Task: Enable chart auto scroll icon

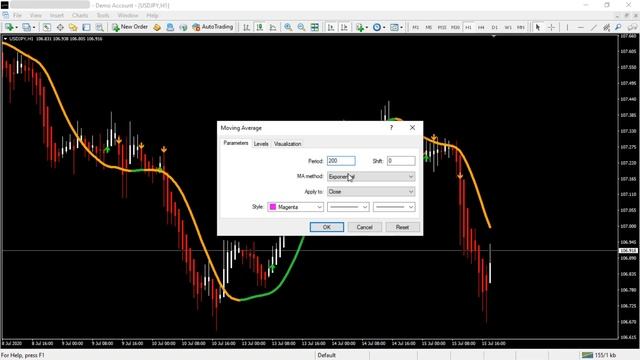Action: click(x=331, y=27)
